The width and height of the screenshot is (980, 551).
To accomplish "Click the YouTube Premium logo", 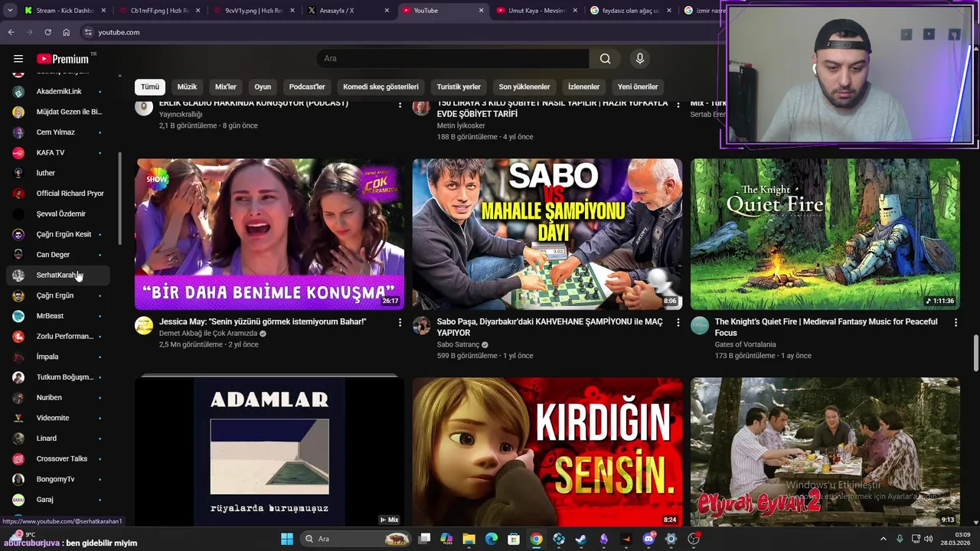I will click(x=63, y=59).
